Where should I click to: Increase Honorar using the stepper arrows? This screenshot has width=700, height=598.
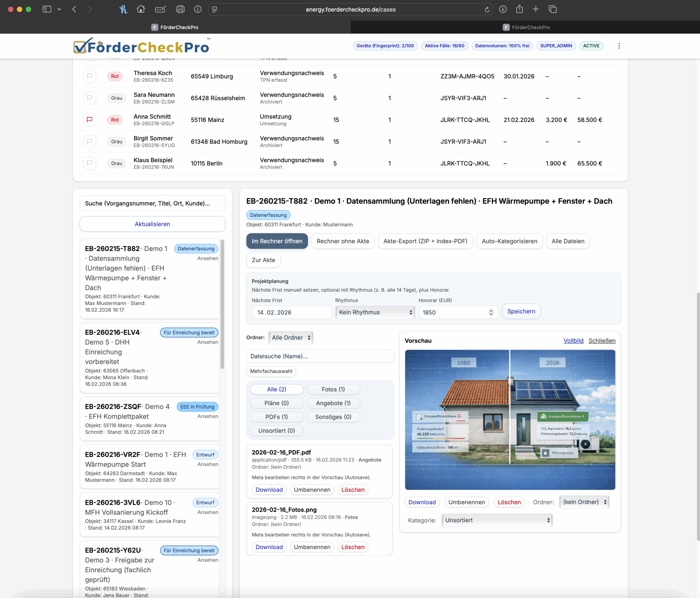tap(490, 310)
